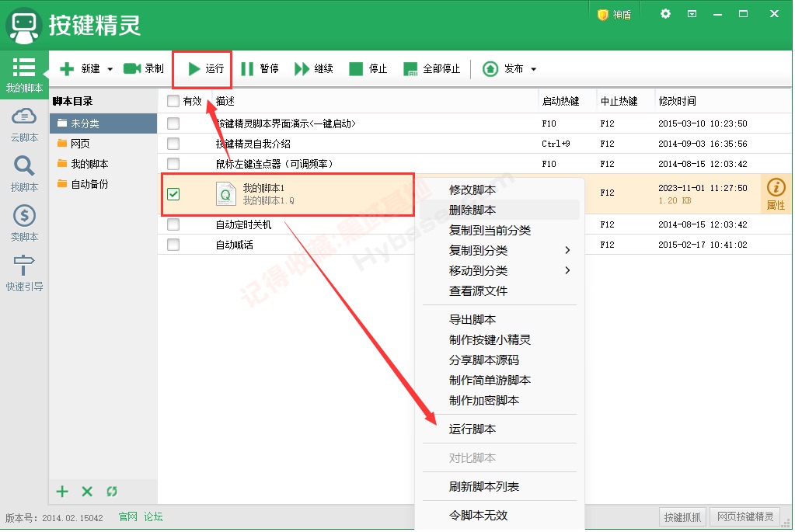Viewport: 795px width, 532px height.
Task: Pause the script with 暂停
Action: (260, 68)
